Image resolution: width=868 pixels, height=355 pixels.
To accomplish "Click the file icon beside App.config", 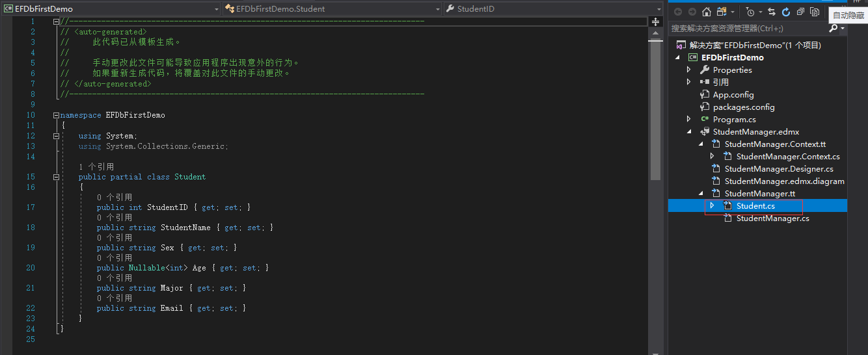I will click(705, 94).
